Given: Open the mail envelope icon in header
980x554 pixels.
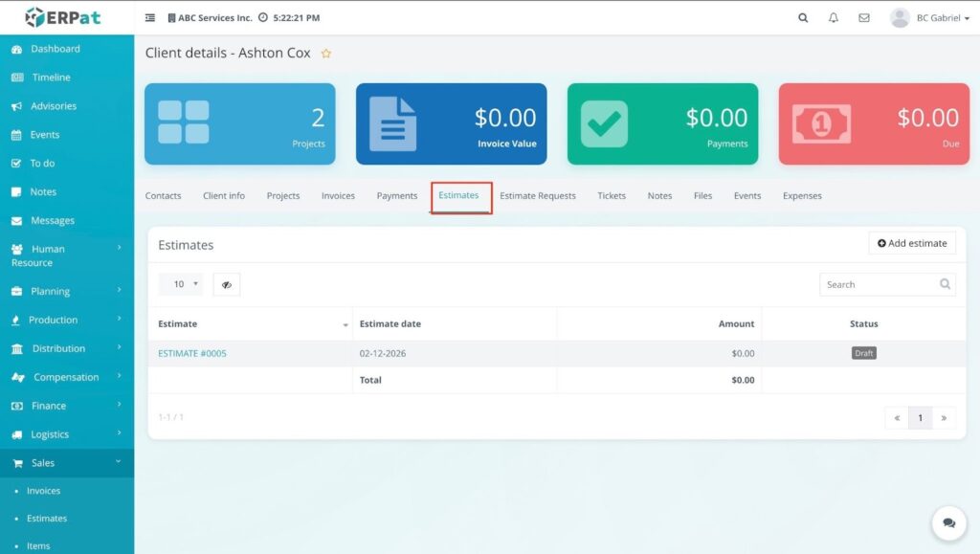Looking at the screenshot, I should [864, 18].
